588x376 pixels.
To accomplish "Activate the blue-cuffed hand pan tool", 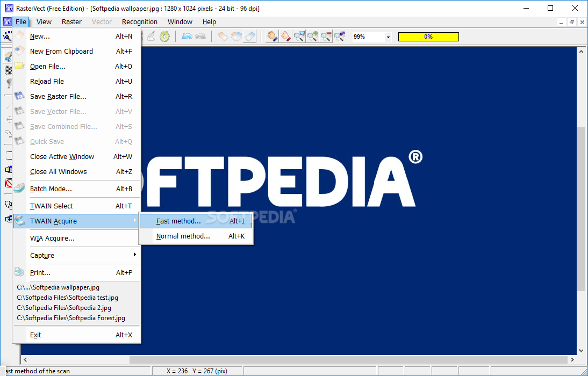I will click(x=272, y=37).
